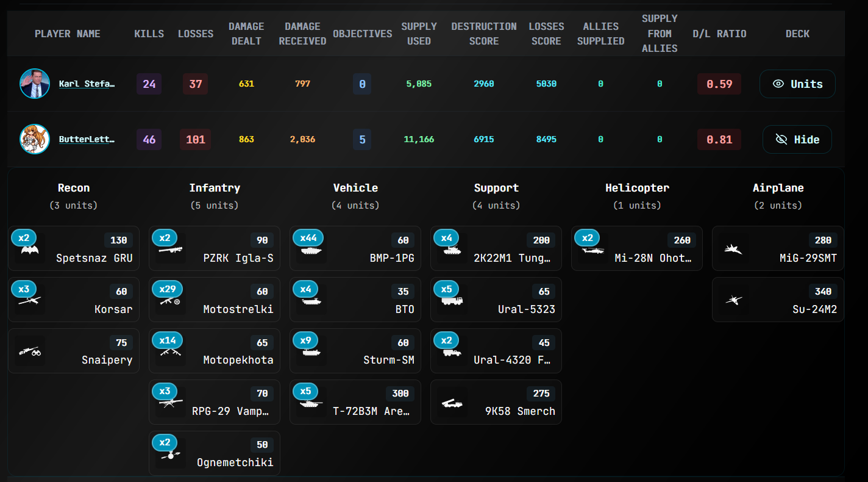Viewport: 868px width, 482px height.
Task: Click the BTO vehicle icon
Action: pyautogui.click(x=311, y=301)
